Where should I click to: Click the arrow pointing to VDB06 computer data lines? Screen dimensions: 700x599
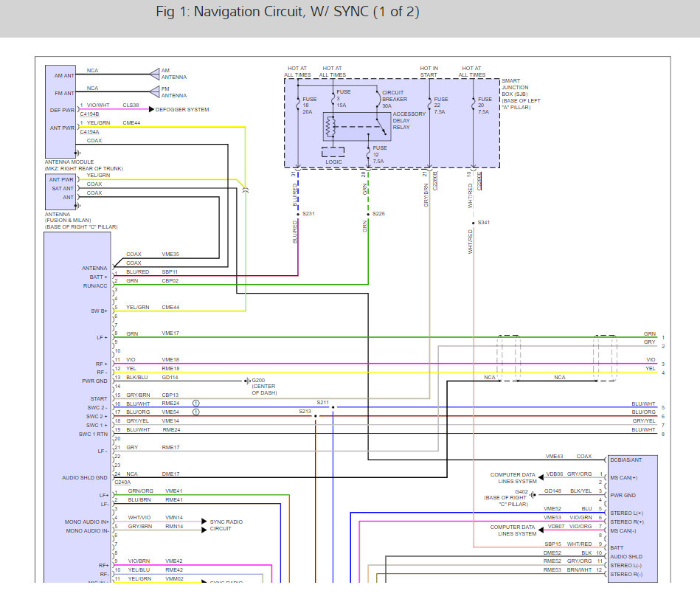(541, 477)
